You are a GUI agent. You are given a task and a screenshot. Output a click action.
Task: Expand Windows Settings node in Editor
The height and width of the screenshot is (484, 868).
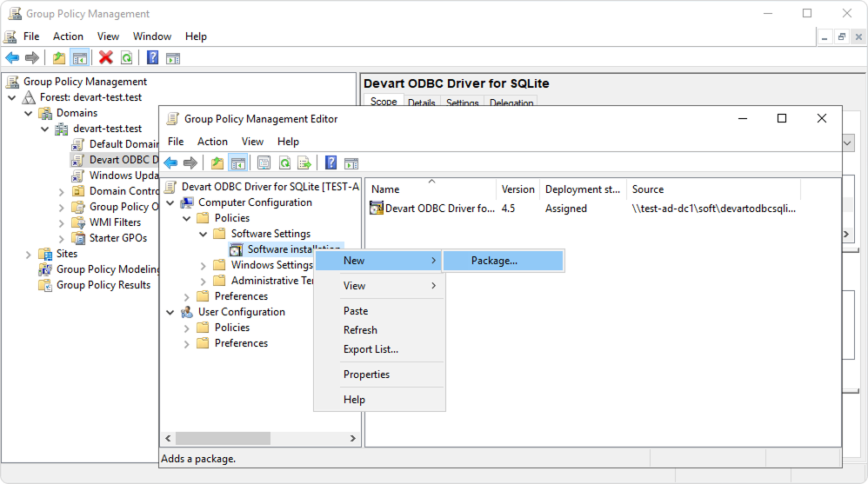[204, 266]
